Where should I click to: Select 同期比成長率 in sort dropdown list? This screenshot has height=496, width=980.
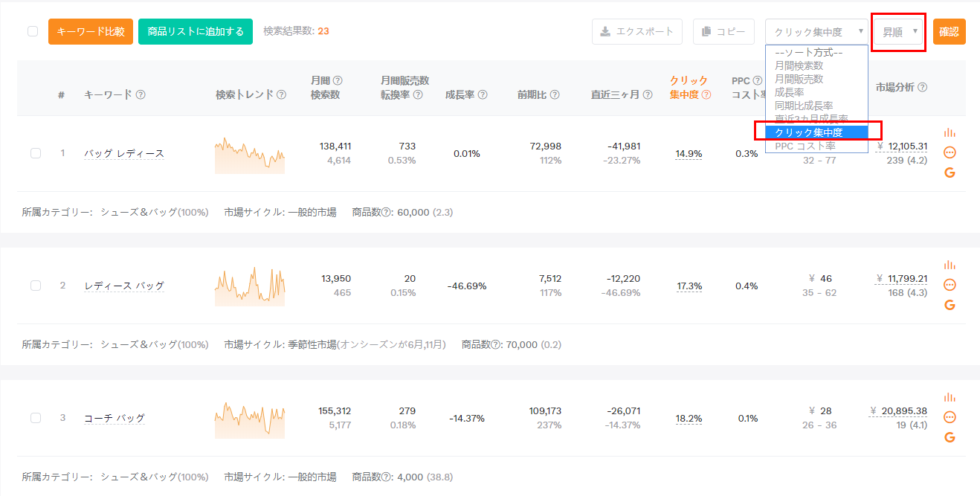[x=816, y=106]
